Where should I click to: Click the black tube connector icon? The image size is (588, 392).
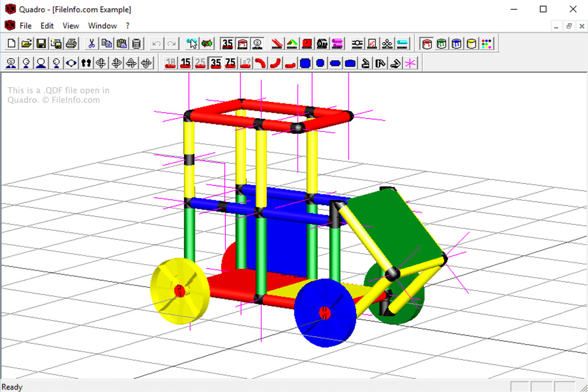pyautogui.click(x=358, y=44)
